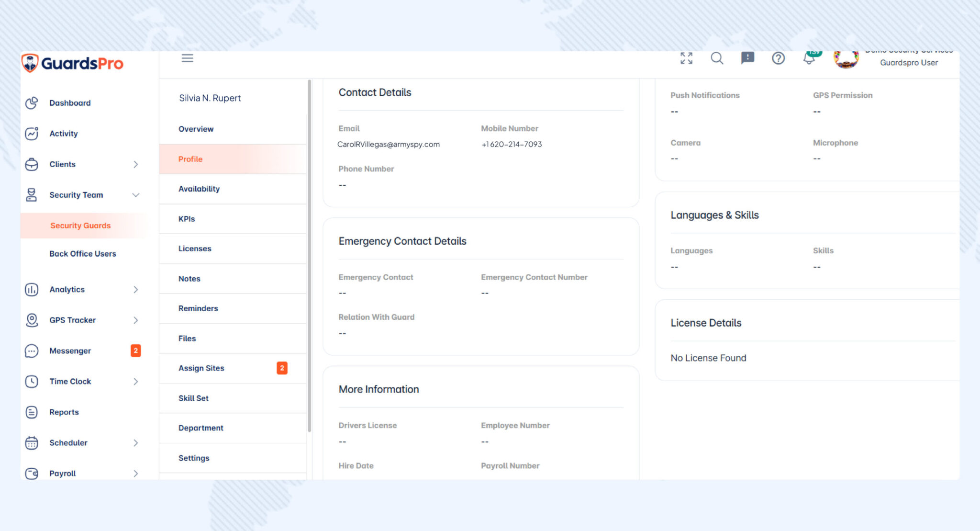Click the Push Notifications label

[705, 95]
